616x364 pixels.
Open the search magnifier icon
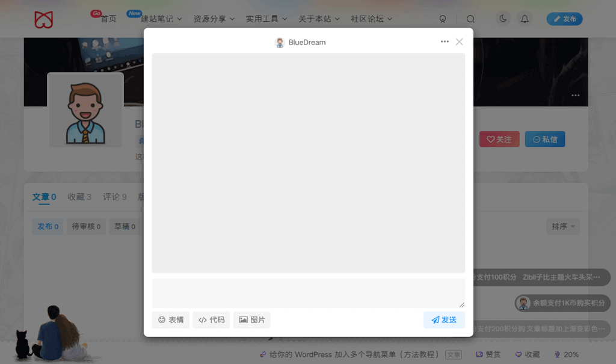[470, 19]
